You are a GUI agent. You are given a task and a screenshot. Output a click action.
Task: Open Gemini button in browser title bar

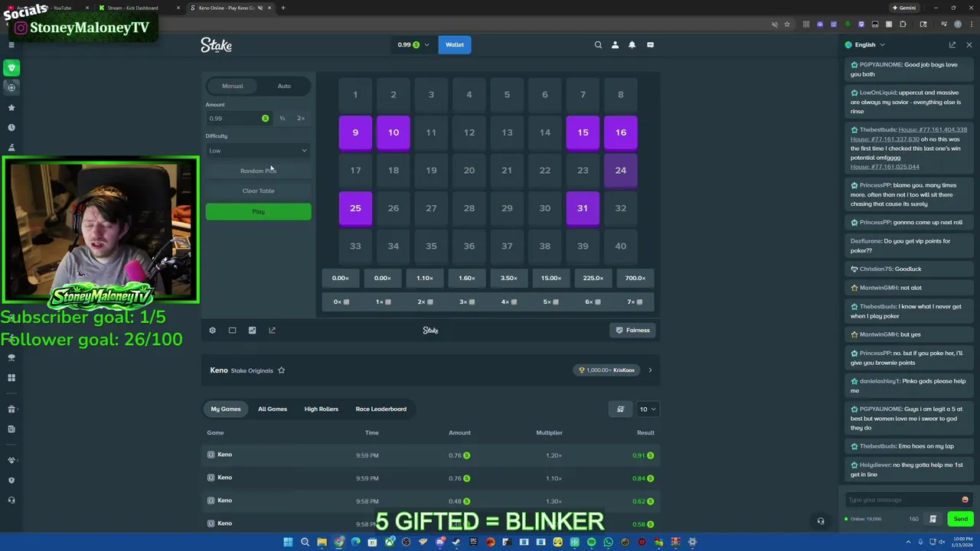coord(903,8)
